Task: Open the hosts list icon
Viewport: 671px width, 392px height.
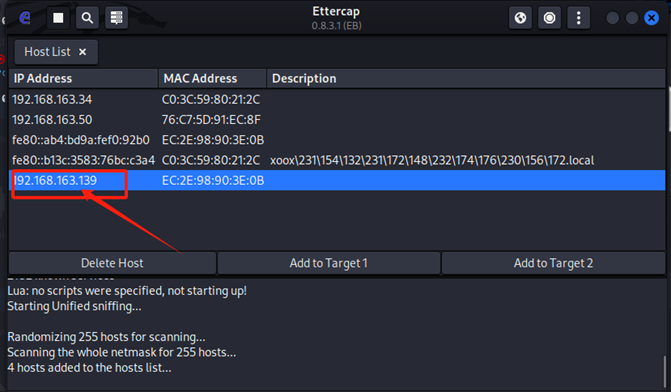Action: 116,18
